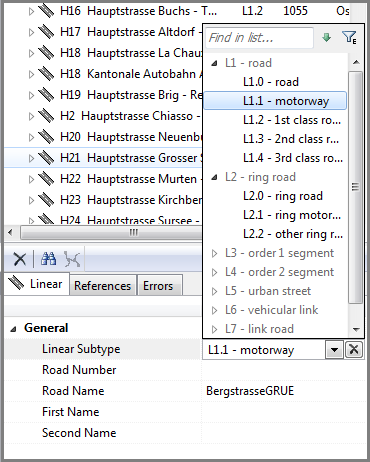Select L1.2 - 1st class road option
The height and width of the screenshot is (462, 370).
pyautogui.click(x=292, y=120)
